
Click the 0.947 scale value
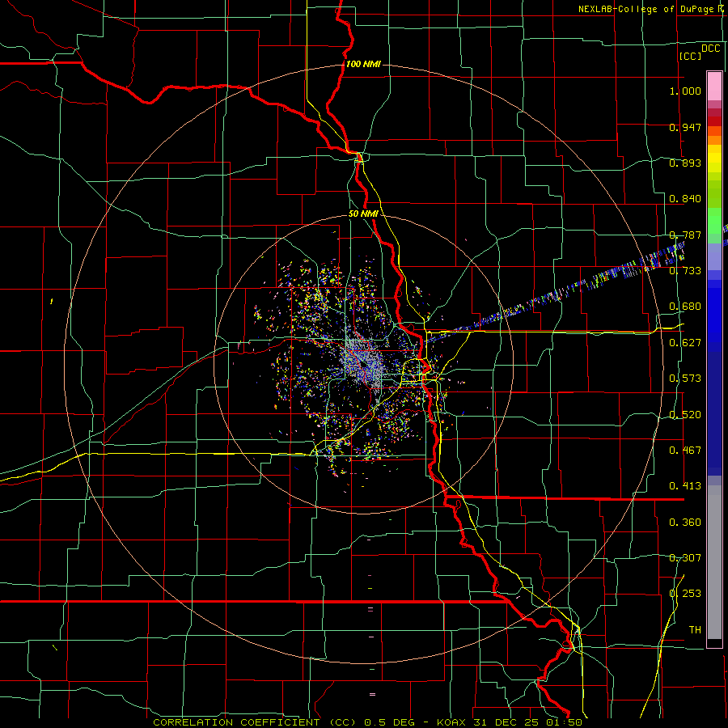click(x=685, y=127)
